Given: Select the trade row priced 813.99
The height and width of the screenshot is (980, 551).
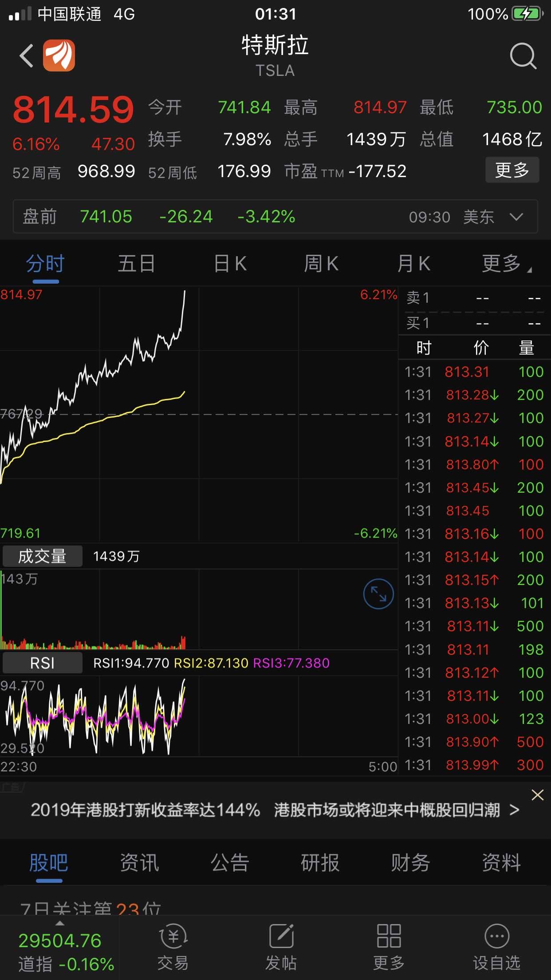Looking at the screenshot, I should coord(474,765).
